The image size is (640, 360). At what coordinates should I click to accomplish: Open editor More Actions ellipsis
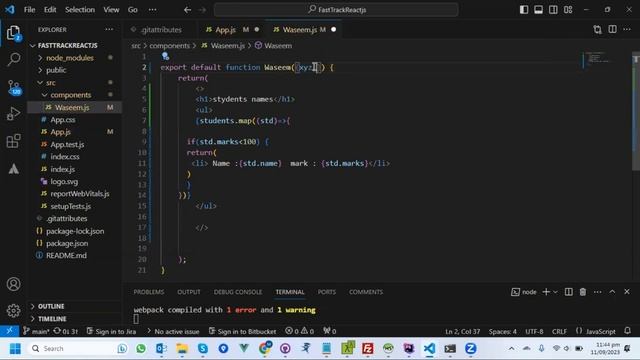coord(627,29)
